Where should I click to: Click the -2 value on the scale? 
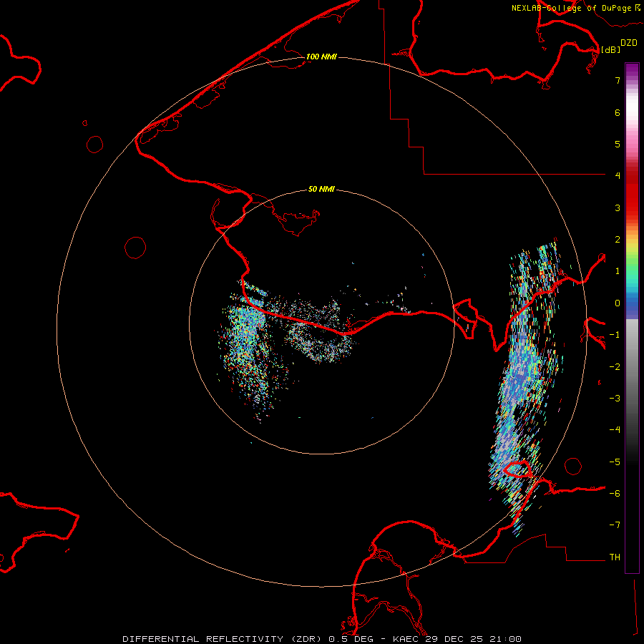coord(615,366)
